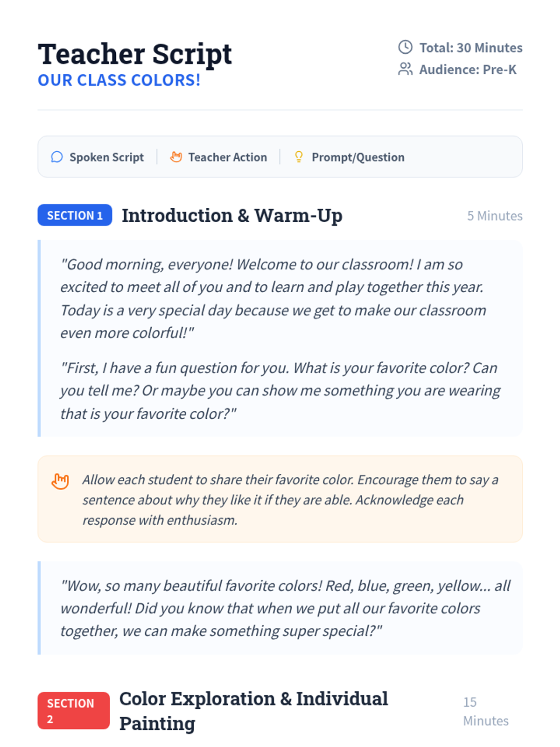Screen dimensions: 560x747
Task: Click the hand icon beside Teacher Action legend
Action: coord(176,157)
